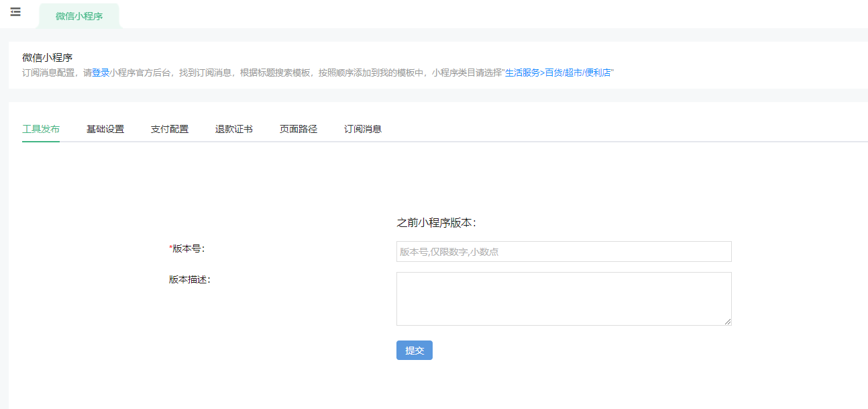Click the 微信小程序 heading above the description

(x=48, y=58)
